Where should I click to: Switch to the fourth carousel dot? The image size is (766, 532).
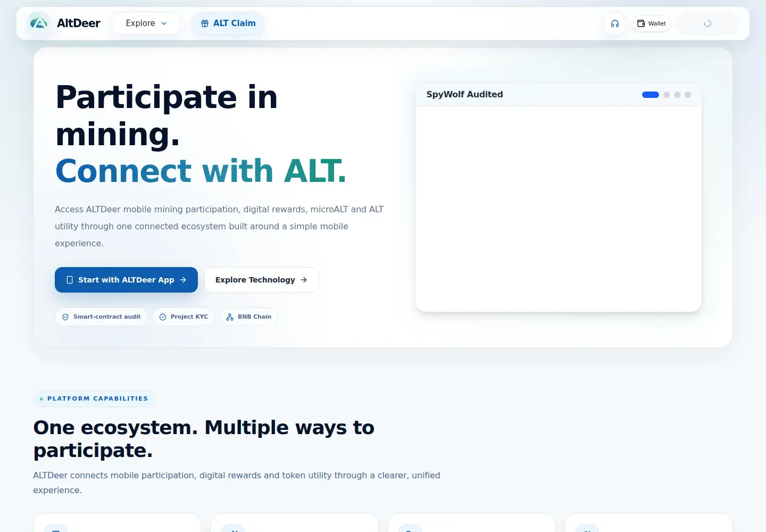(688, 95)
